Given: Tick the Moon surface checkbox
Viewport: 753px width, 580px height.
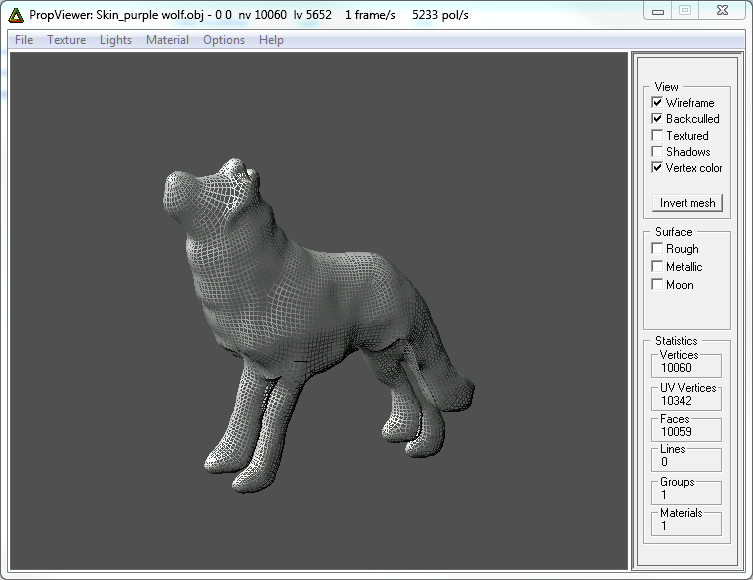Looking at the screenshot, I should [657, 285].
